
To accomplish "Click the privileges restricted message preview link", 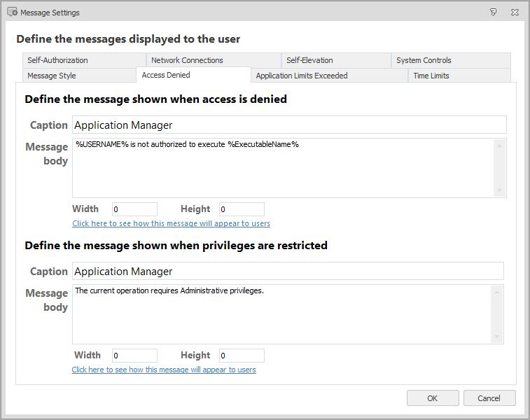I will pos(164,370).
